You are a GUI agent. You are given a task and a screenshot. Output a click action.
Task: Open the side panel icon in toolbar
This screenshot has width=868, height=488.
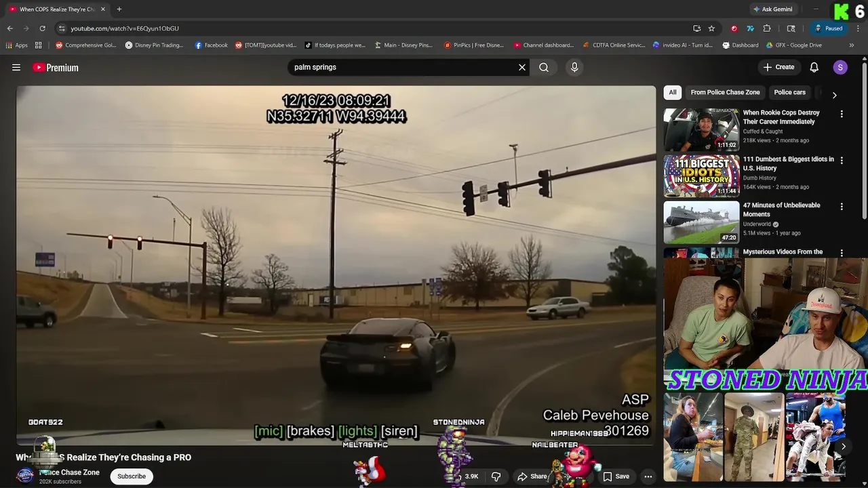pyautogui.click(x=791, y=28)
